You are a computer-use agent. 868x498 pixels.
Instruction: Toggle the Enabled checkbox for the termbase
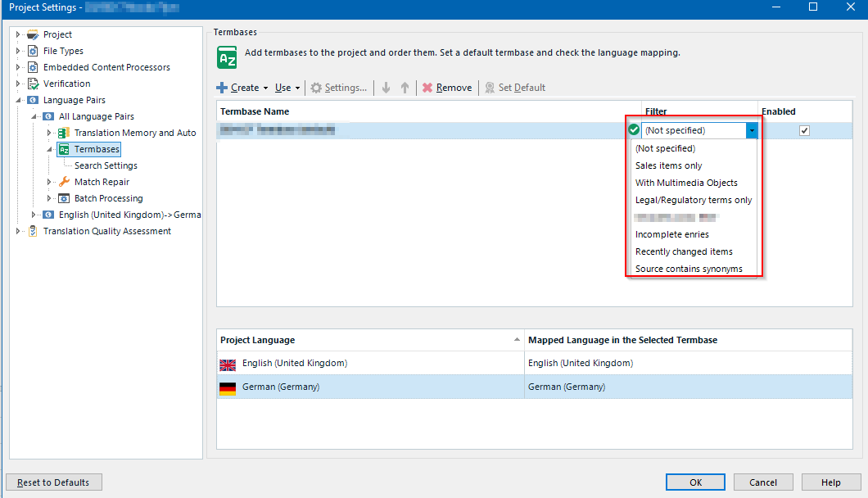(804, 130)
